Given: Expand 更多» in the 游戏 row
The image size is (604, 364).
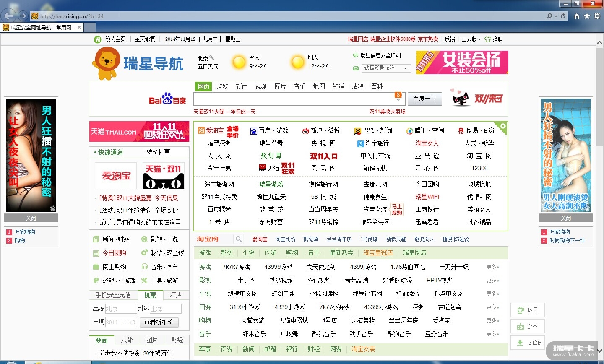Looking at the screenshot, I should (x=492, y=267).
